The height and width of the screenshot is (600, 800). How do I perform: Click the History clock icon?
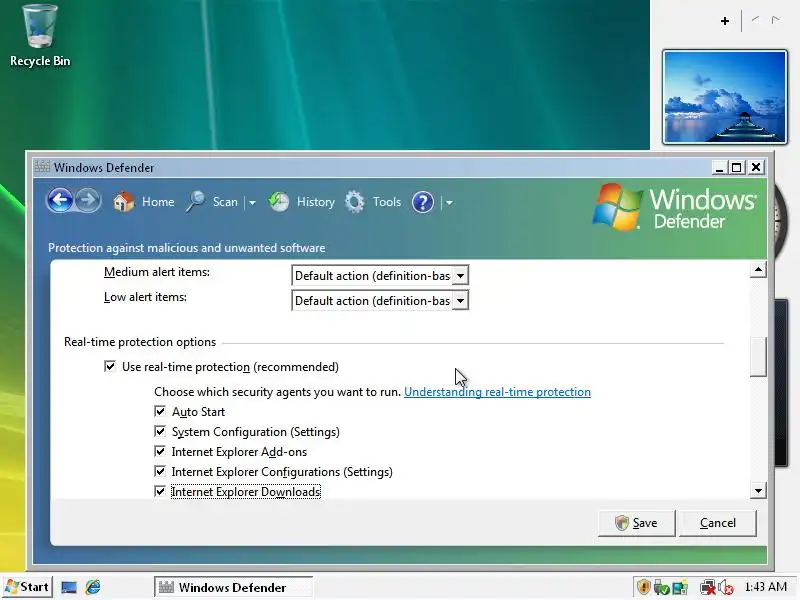[x=279, y=202]
